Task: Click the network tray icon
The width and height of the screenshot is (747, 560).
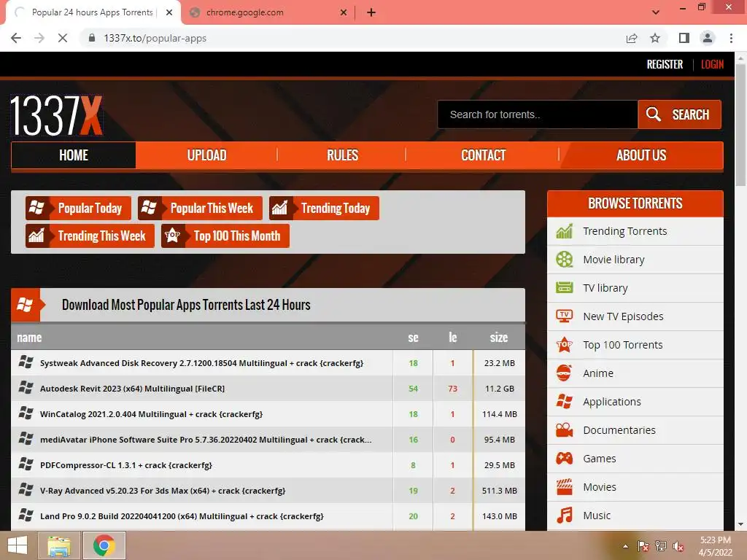Action: point(661,546)
